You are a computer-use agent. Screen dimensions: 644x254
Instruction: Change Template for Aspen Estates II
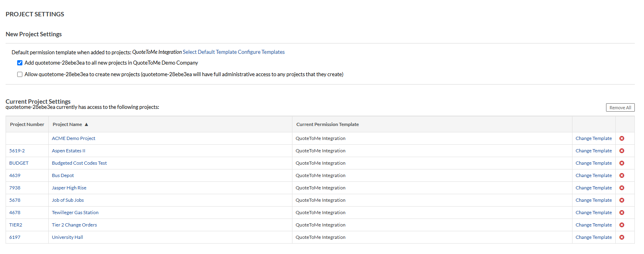pos(594,151)
